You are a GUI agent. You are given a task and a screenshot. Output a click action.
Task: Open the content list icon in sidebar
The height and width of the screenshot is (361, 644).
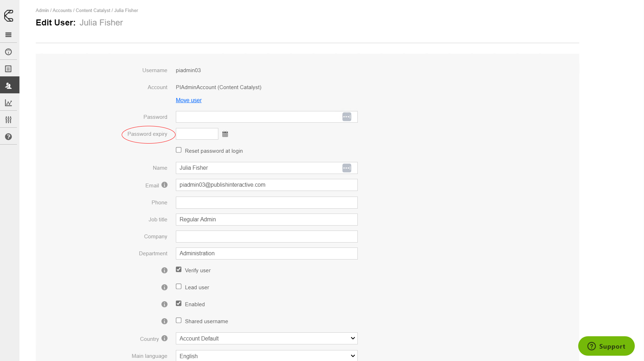coord(8,69)
